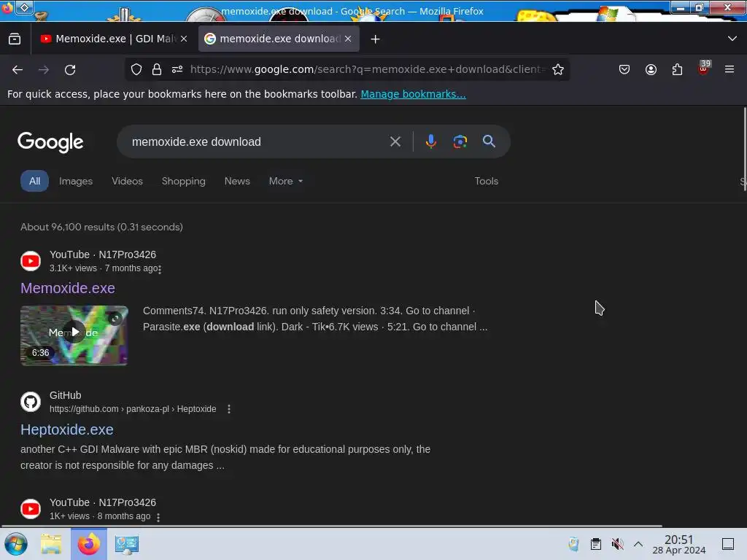Open the Heptoxide.exe GitHub result link

(66, 429)
